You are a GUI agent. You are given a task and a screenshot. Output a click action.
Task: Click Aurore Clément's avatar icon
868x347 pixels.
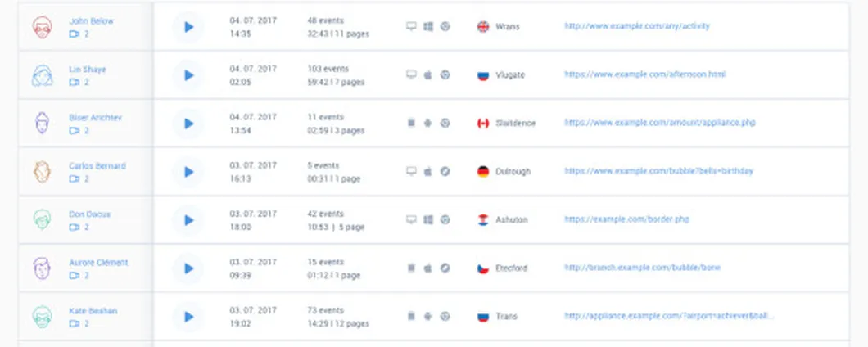coord(42,268)
